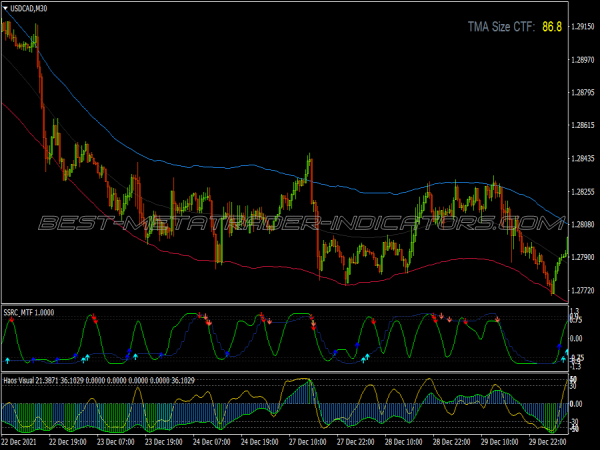600x450 pixels.
Task: Click the 22 Dec 2021 time label
Action: 22,441
